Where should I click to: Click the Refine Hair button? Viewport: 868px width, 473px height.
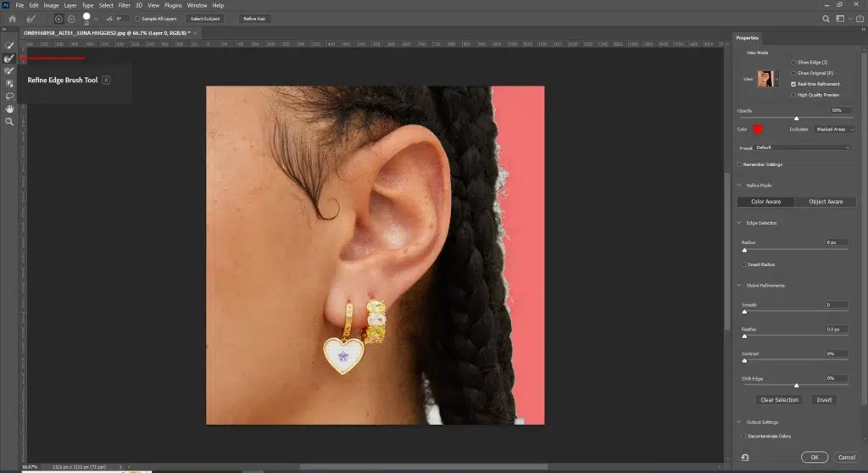tap(254, 19)
